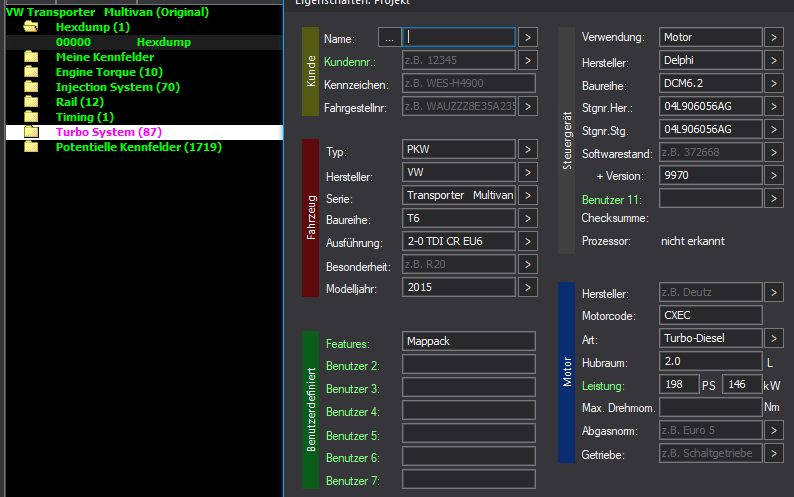Click the Fahrgestellnr input field

coord(459,106)
